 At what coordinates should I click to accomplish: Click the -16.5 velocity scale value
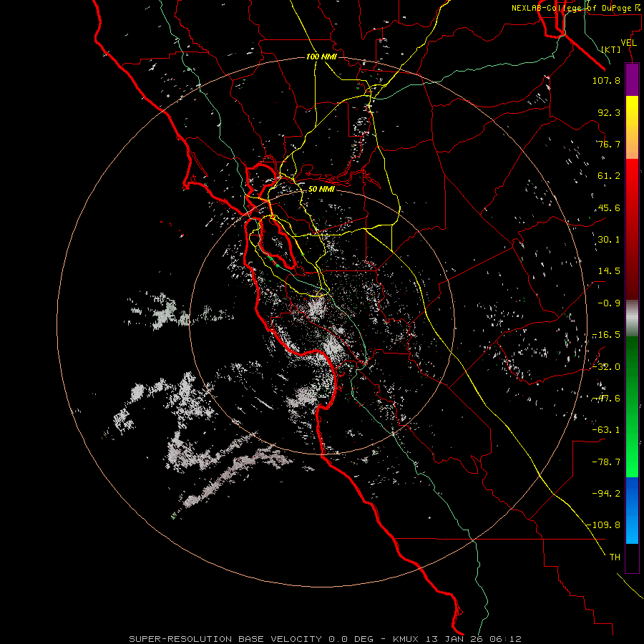pyautogui.click(x=606, y=335)
